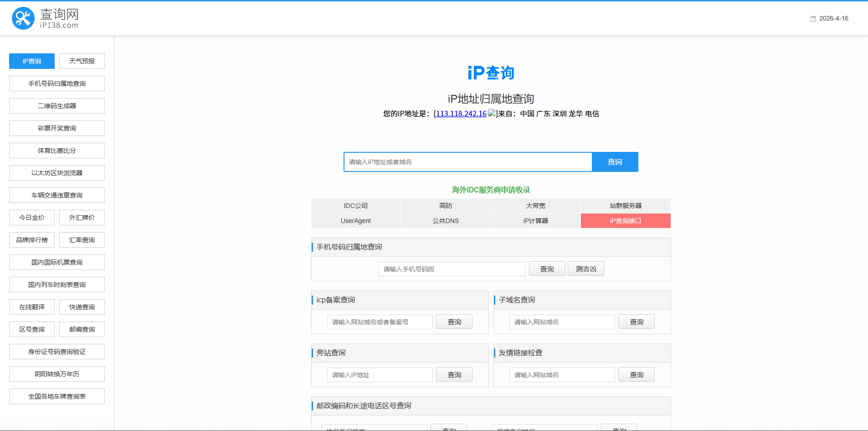Click the iP138 logo icon

point(23,18)
